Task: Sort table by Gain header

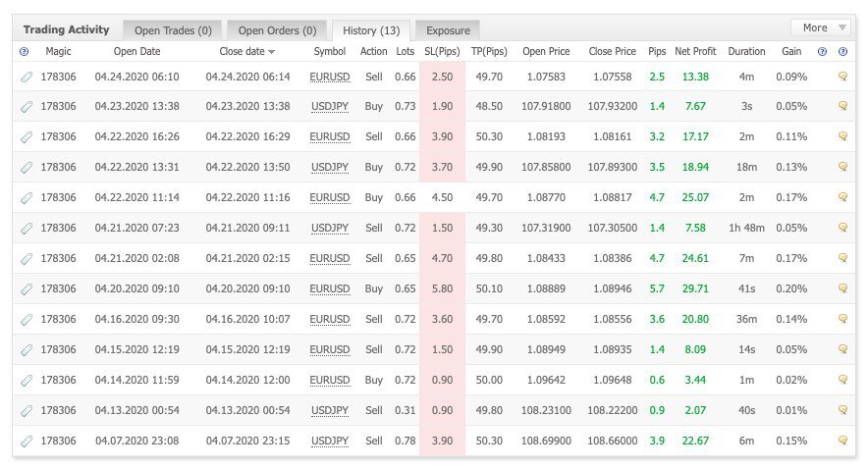Action: pos(791,51)
